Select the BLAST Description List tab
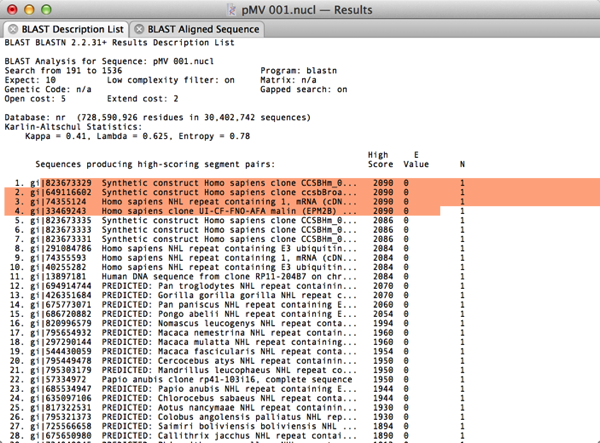The width and height of the screenshot is (600, 443). click(68, 29)
